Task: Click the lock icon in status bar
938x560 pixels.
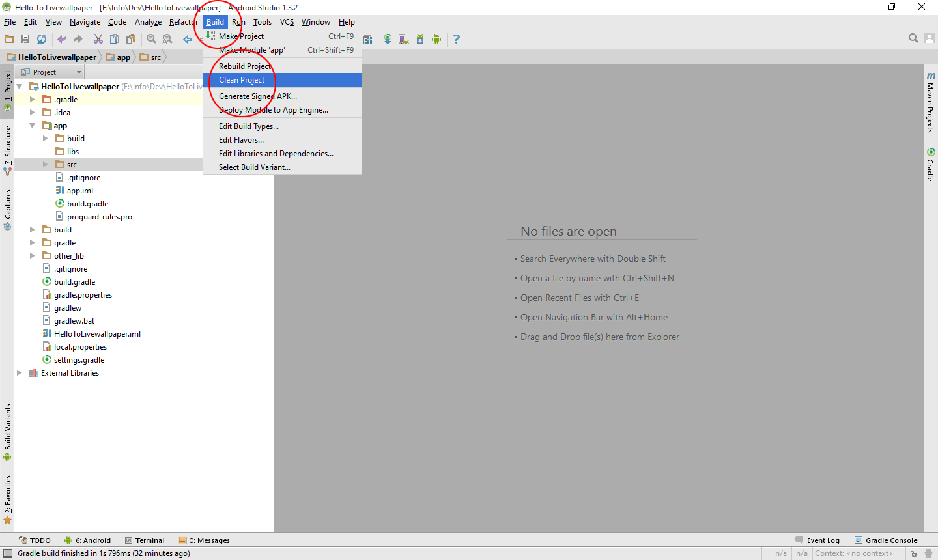Action: click(x=914, y=553)
